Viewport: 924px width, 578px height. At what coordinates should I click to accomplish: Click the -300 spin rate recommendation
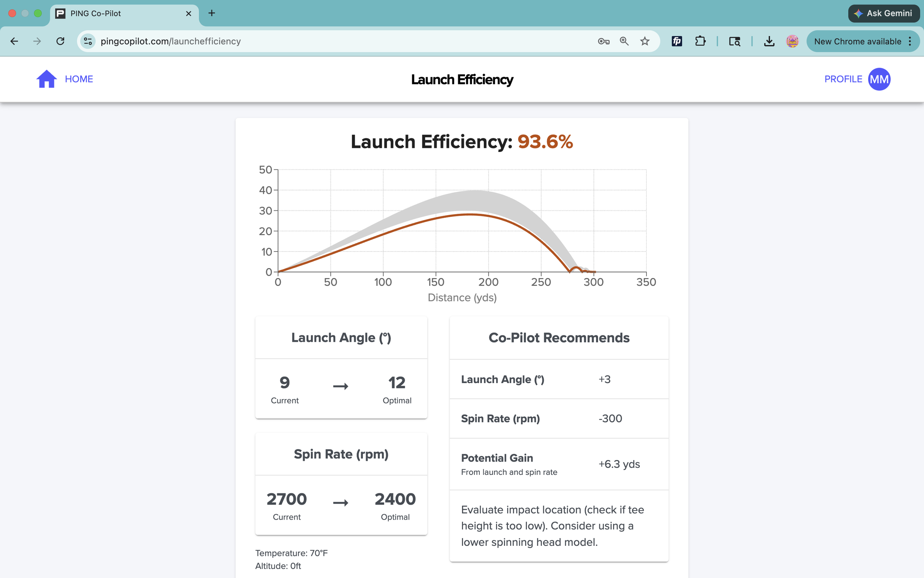point(611,419)
